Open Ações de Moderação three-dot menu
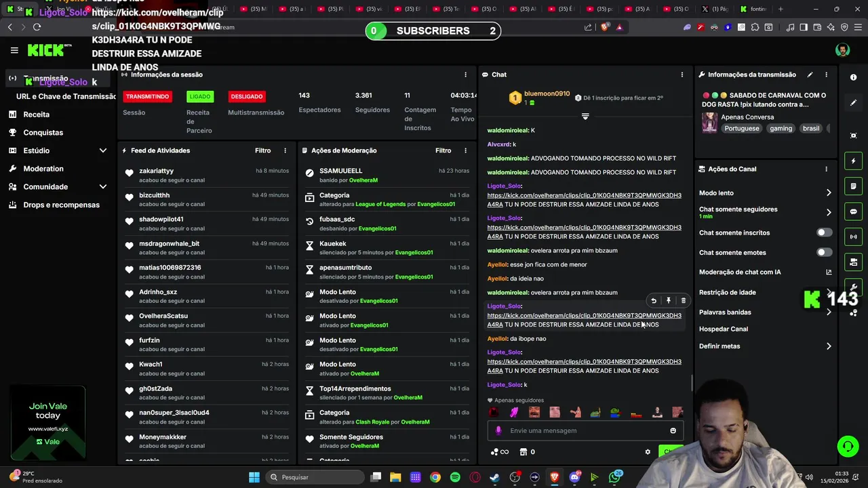 coord(465,150)
